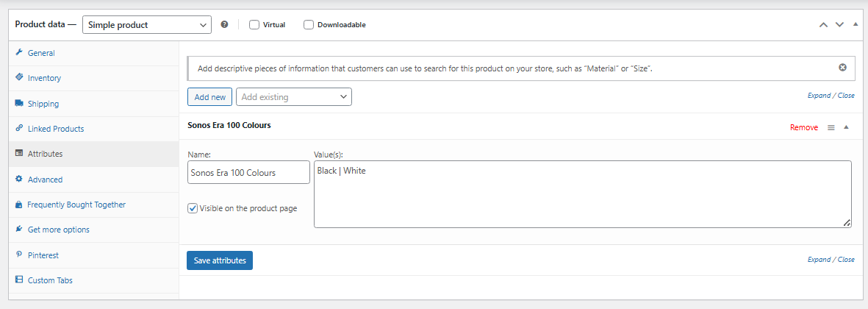Move Product data panel up

tap(823, 25)
